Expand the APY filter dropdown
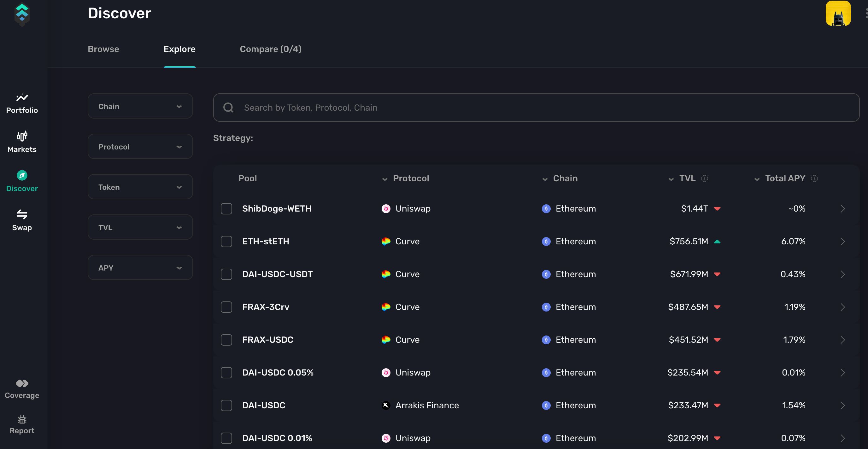The image size is (868, 449). [140, 268]
